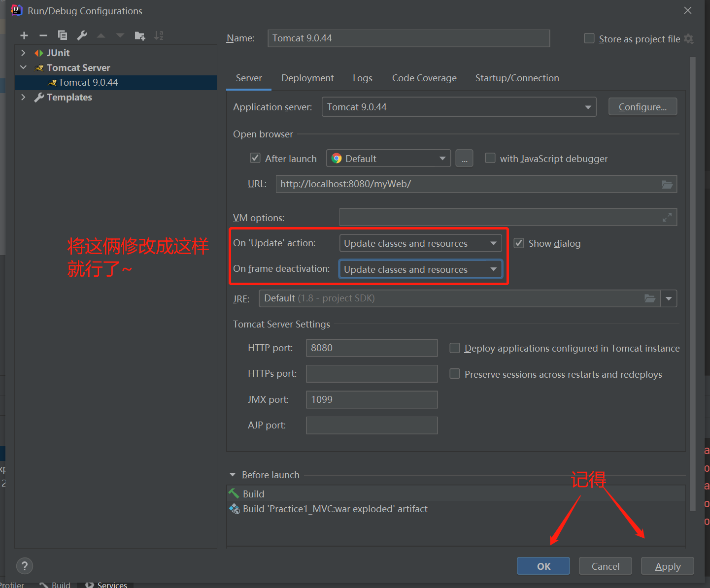Screen dimensions: 710x588
Task: Select Build 'Practice1_MVC:war exploded' artifact entry
Action: click(456, 509)
